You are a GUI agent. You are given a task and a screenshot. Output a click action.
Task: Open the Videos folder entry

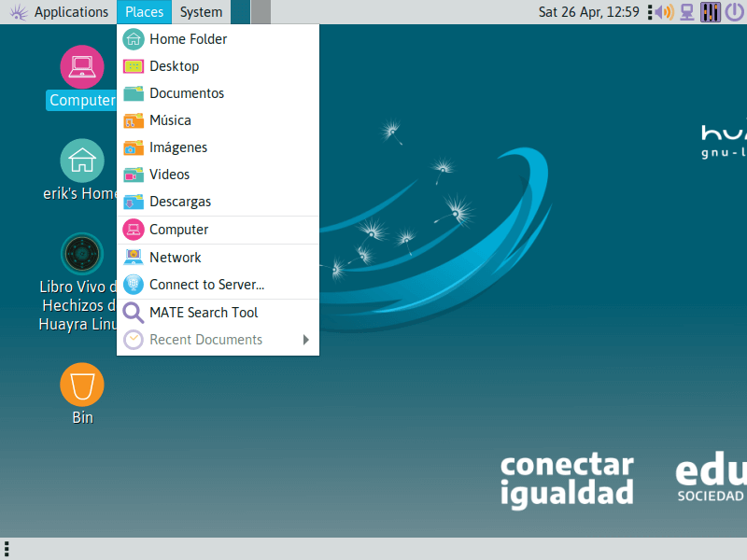[x=218, y=175]
